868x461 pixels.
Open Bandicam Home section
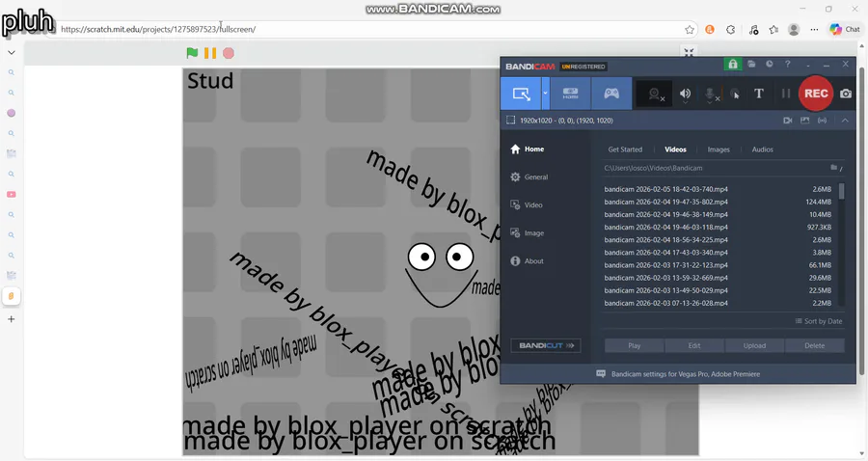527,149
